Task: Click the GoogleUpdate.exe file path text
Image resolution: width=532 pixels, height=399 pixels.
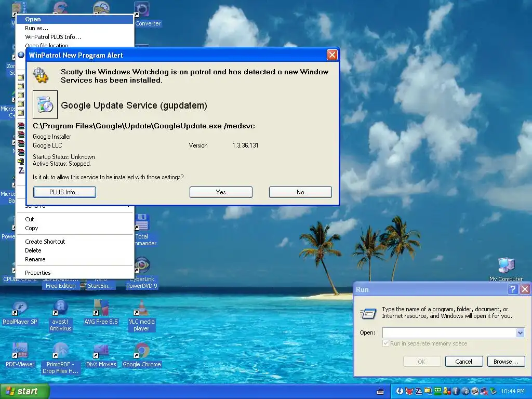Action: [143, 126]
